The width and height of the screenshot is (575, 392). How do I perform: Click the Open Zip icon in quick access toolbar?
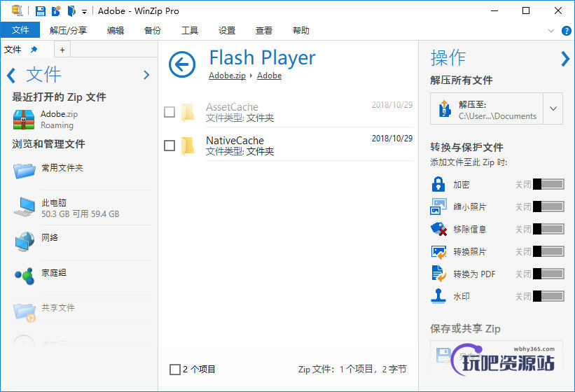pos(71,11)
